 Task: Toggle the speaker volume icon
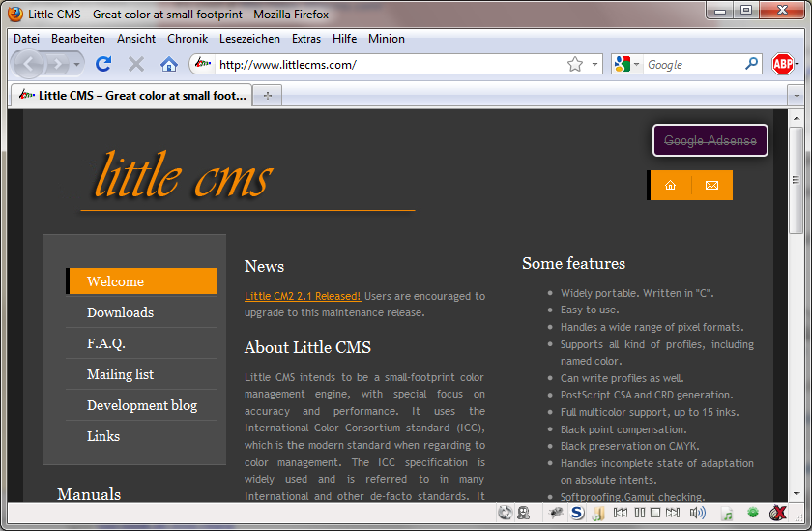click(698, 513)
